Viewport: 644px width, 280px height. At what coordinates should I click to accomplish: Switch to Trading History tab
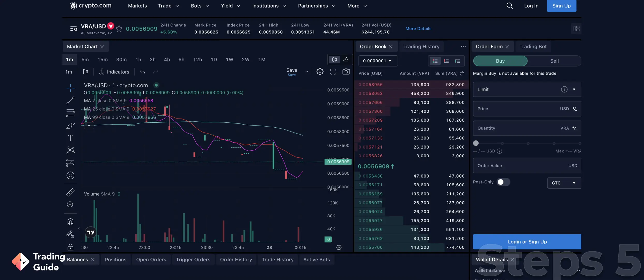coord(421,47)
